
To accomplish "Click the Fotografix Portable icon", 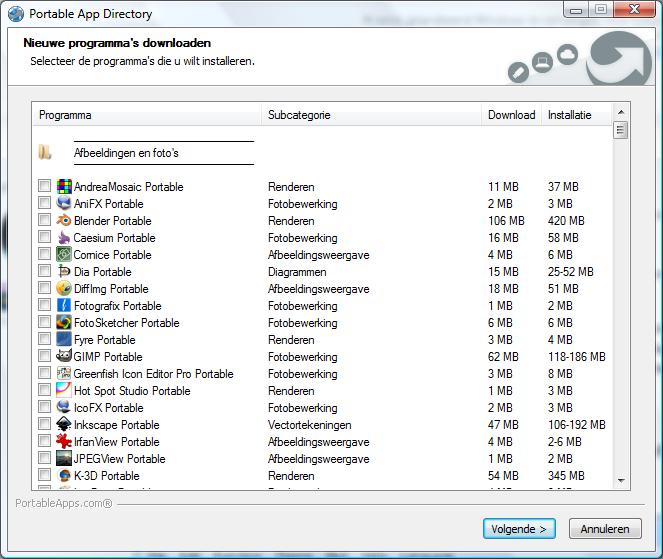I will [64, 305].
